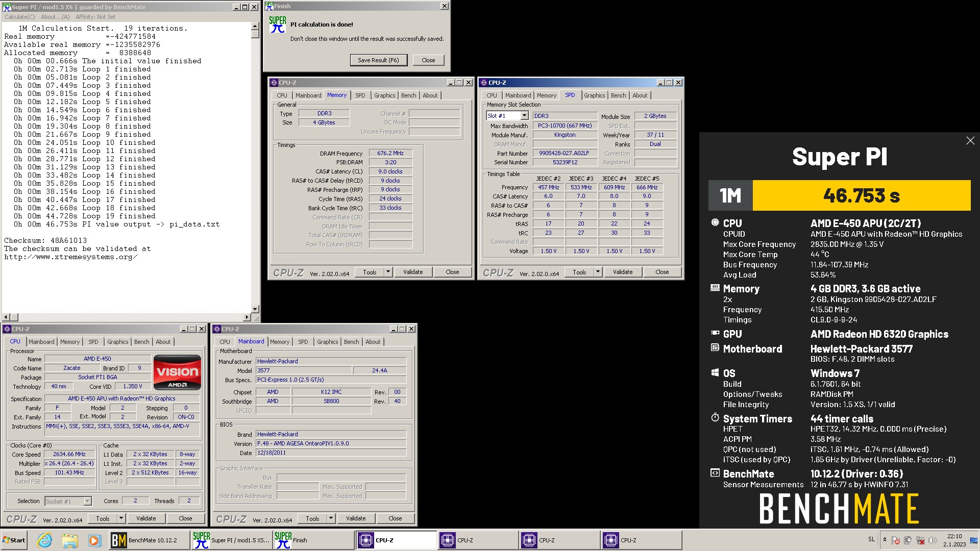Click the Multiplier x 26.4 field
980x551 pixels.
coord(69,463)
